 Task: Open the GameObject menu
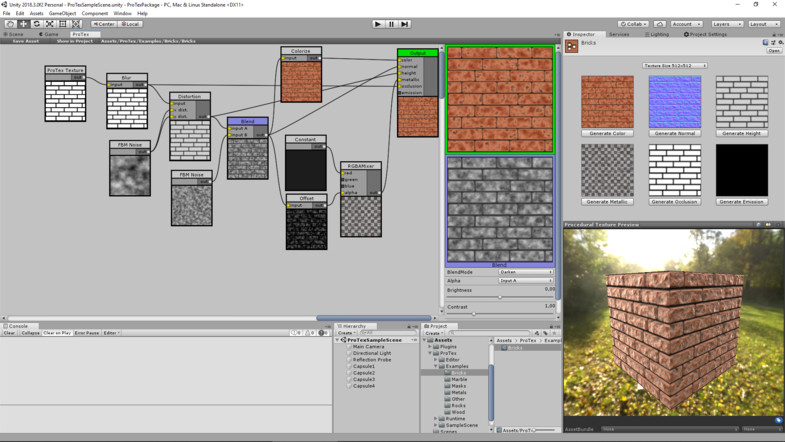pyautogui.click(x=63, y=14)
